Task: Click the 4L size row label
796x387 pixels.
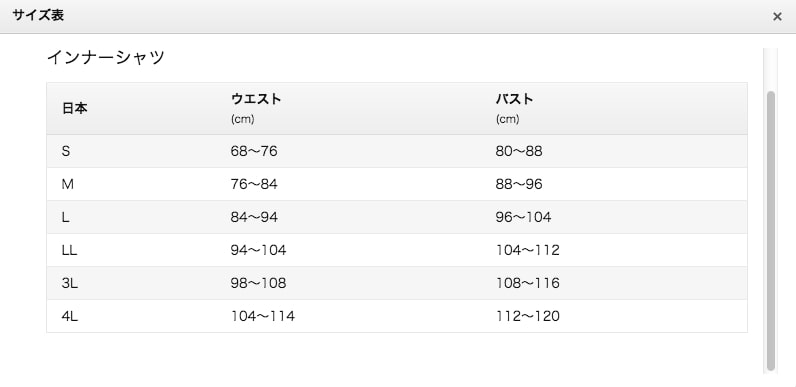Action: pos(70,316)
